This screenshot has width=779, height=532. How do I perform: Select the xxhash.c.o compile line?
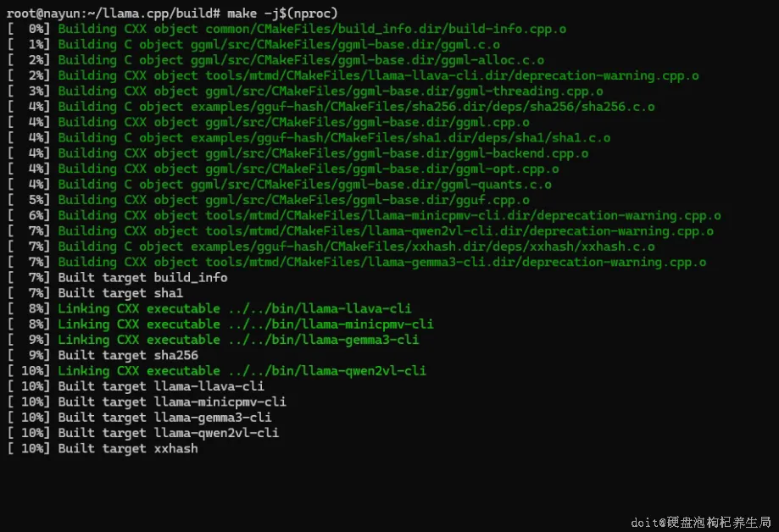click(356, 247)
